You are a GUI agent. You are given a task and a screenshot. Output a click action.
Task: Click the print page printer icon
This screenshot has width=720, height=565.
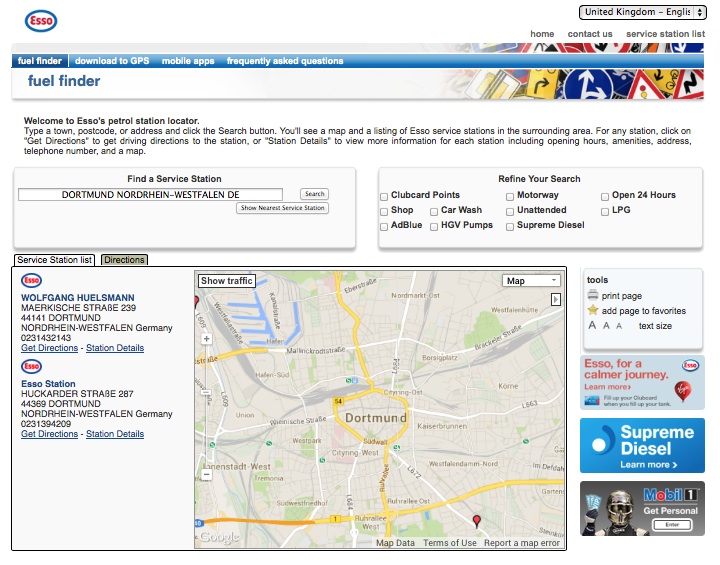point(593,296)
